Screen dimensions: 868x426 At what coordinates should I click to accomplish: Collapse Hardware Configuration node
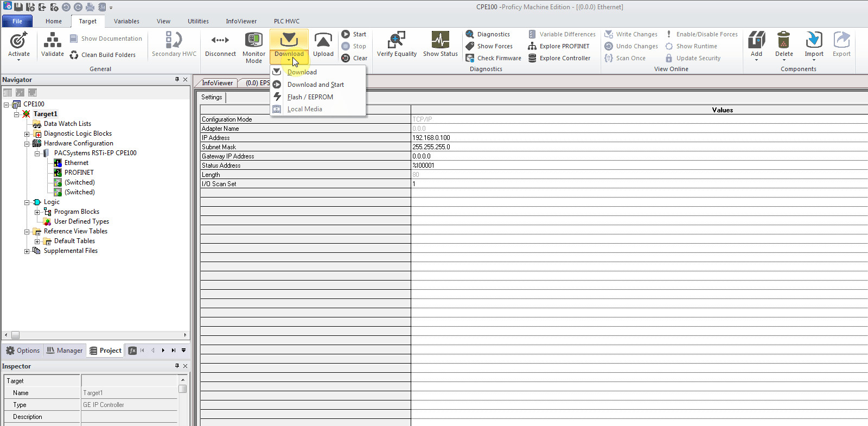[27, 143]
